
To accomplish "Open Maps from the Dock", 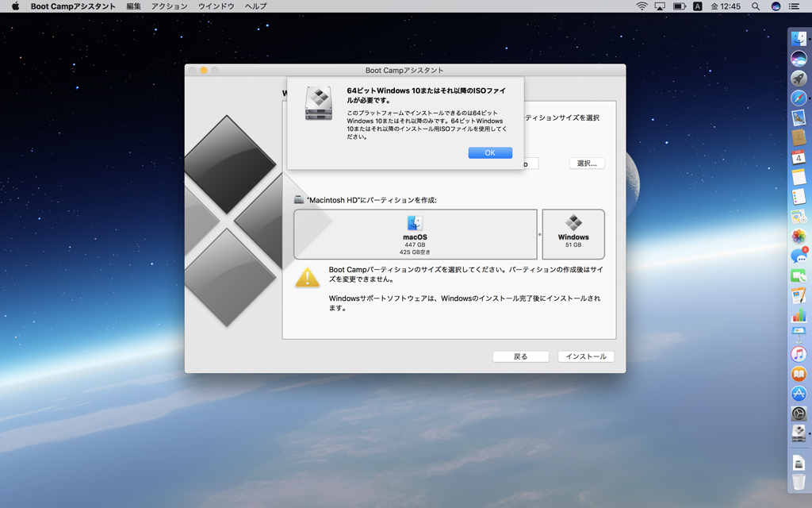I will point(799,216).
